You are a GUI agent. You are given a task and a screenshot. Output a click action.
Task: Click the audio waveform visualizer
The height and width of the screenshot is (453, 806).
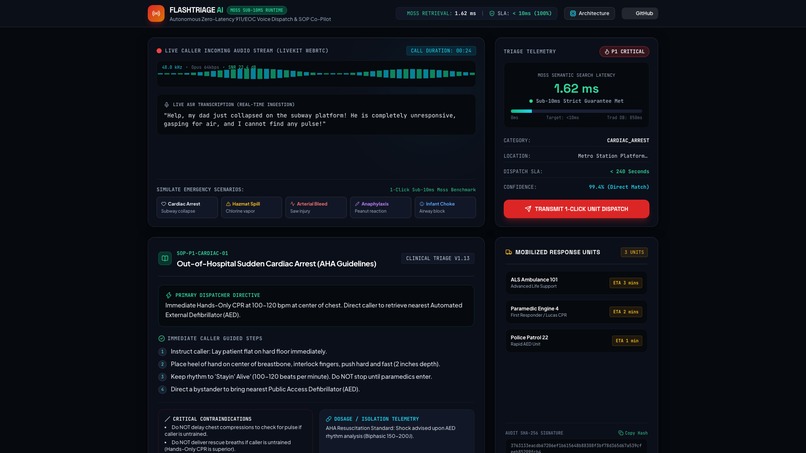point(316,74)
